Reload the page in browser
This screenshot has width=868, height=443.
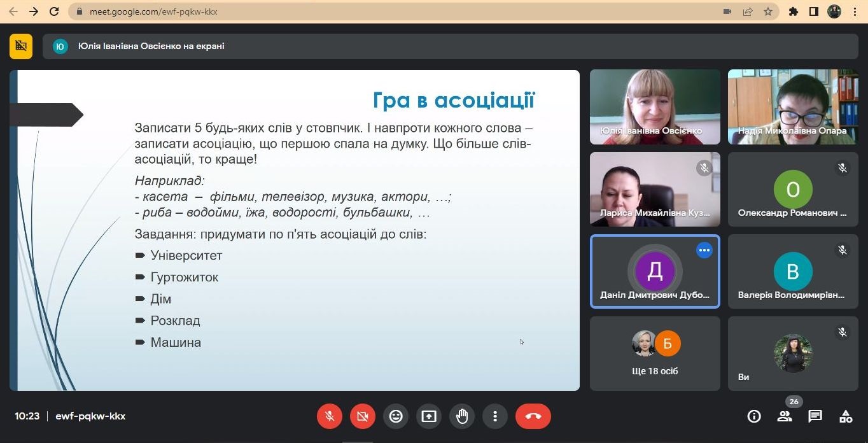pyautogui.click(x=54, y=11)
